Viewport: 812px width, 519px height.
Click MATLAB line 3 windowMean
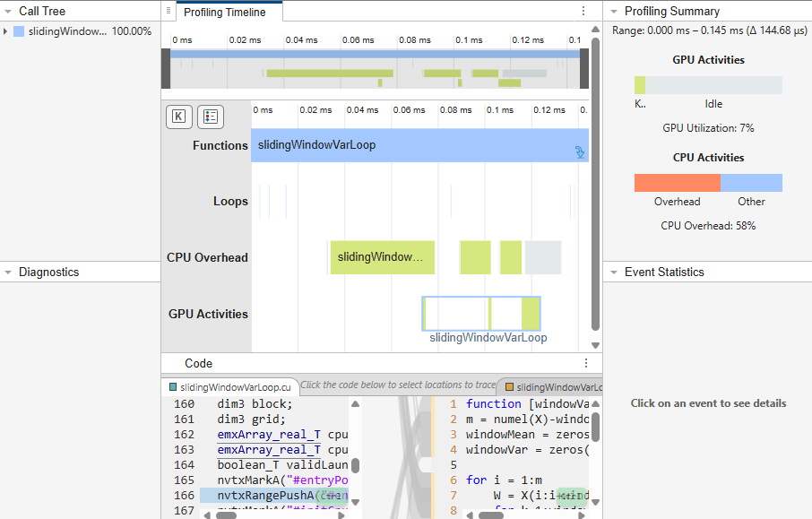click(527, 435)
